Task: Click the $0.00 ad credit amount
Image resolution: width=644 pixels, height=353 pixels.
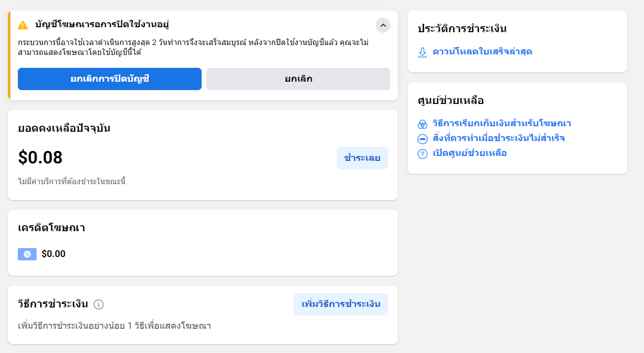Action: (x=54, y=254)
